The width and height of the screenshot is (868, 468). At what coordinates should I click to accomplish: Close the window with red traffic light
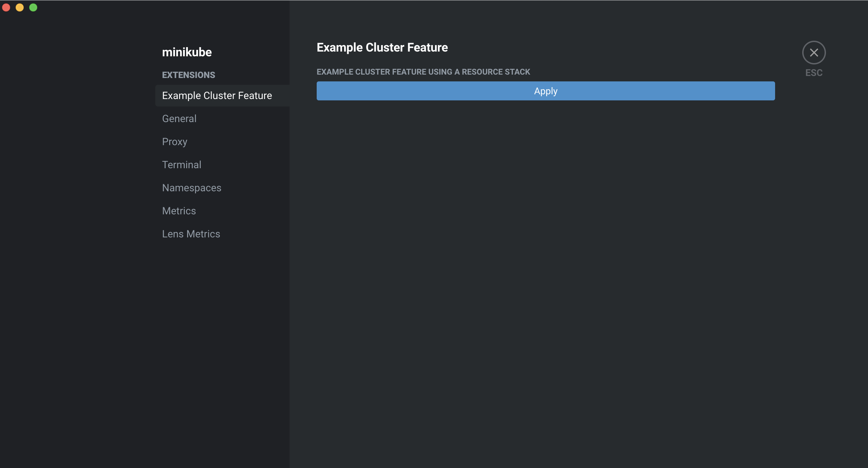click(6, 7)
